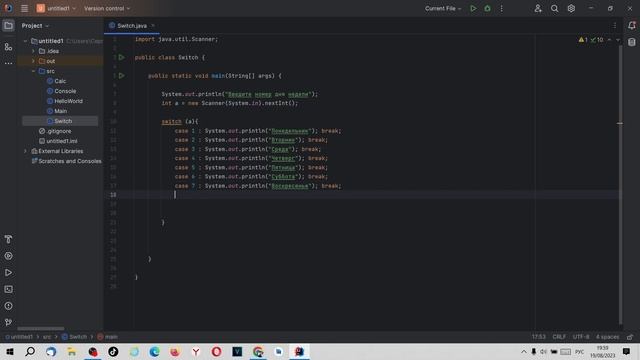
Task: Open the Terminal tool window
Action: pos(8,289)
